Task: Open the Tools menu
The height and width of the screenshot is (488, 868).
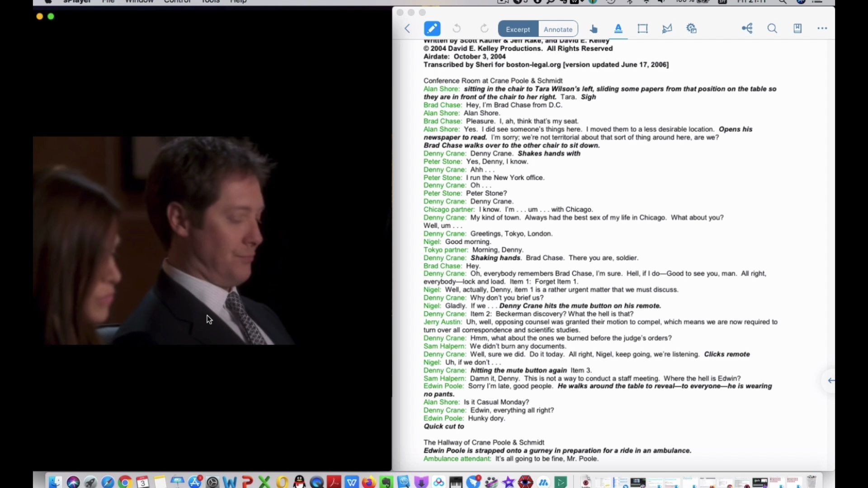Action: (x=211, y=2)
